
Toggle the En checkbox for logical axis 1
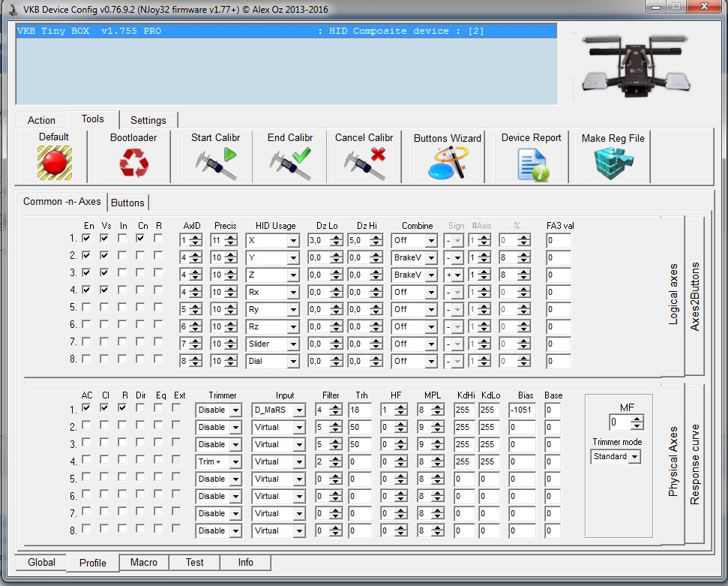click(x=86, y=239)
